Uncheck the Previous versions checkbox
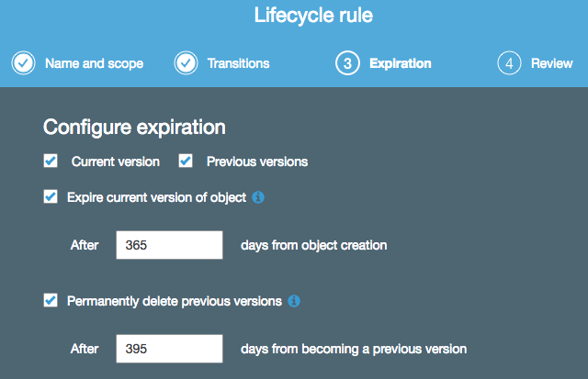 pyautogui.click(x=186, y=161)
